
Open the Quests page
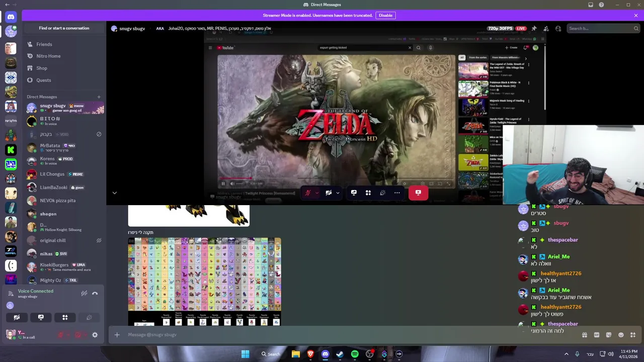[x=64, y=80]
